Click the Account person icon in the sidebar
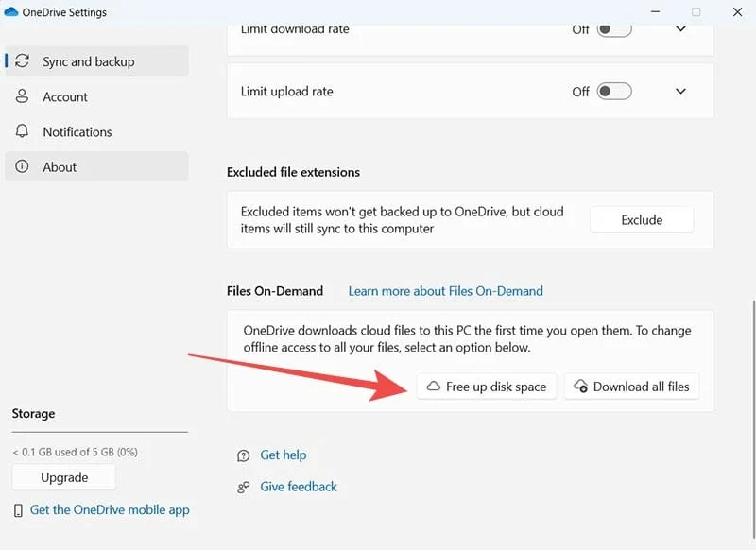756x550 pixels. (x=22, y=96)
